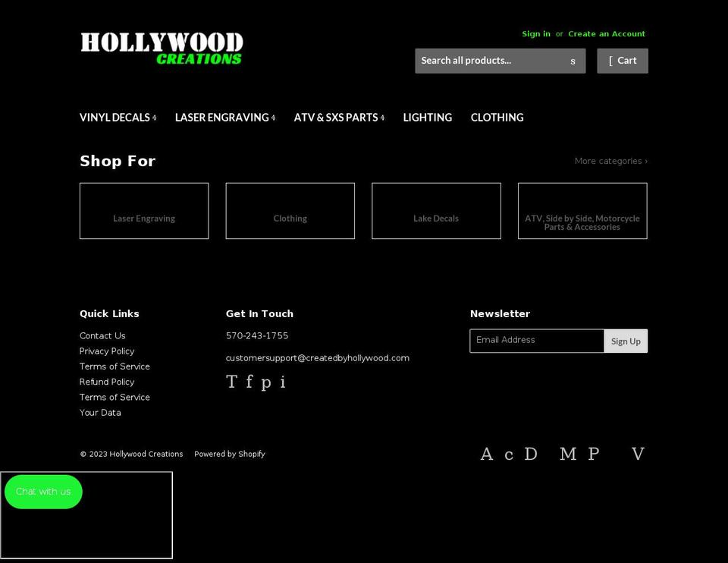This screenshot has width=728, height=563.
Task: Follow the Powered by Shopify link
Action: click(229, 454)
